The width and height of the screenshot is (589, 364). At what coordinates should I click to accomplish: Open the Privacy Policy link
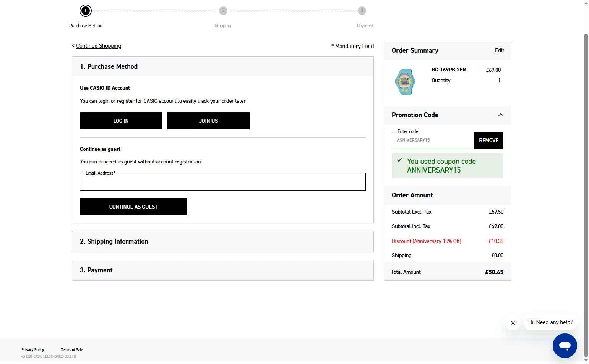point(32,350)
